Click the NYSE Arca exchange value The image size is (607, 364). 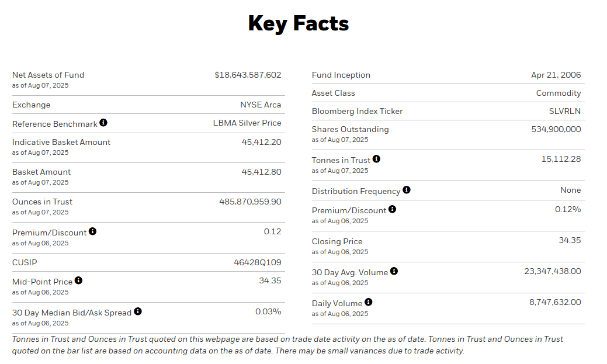(x=261, y=105)
